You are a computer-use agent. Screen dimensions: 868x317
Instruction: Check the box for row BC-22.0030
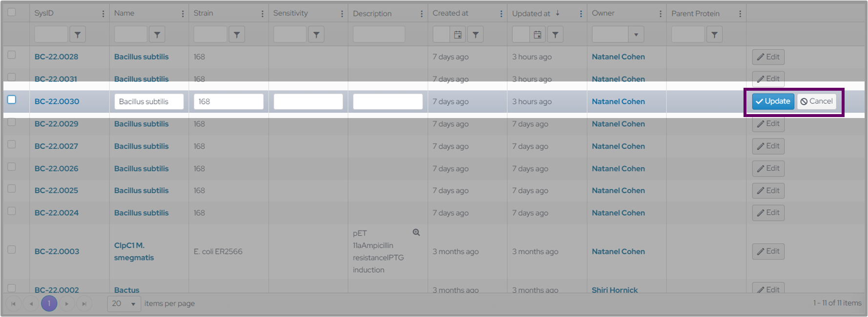(12, 100)
